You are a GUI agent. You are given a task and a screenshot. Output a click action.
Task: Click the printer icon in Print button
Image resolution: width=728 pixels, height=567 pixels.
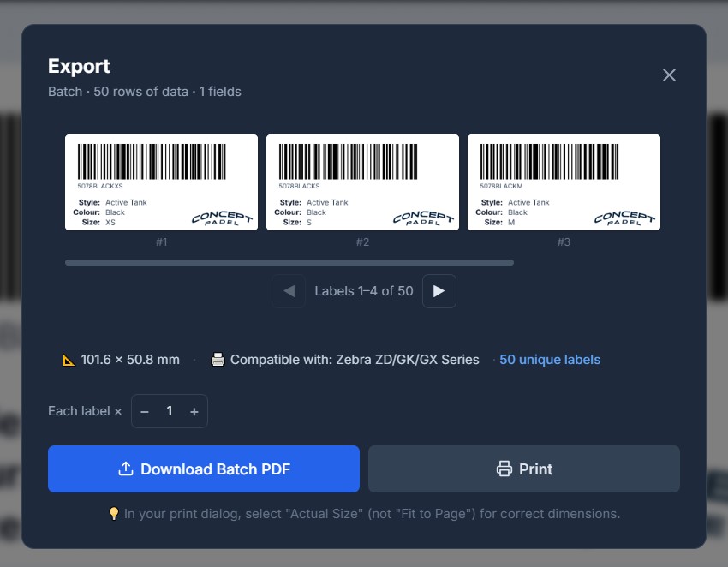click(x=504, y=469)
